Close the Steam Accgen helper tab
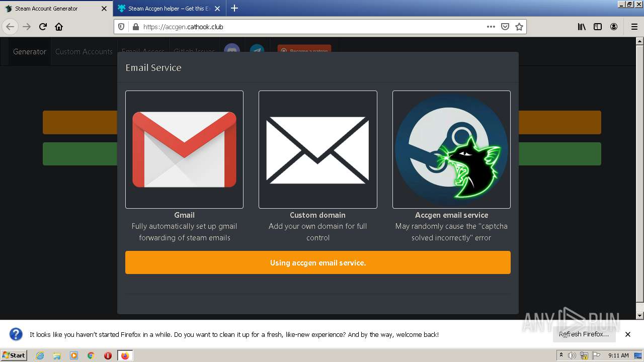Viewport: 644px width, 362px height. pos(217,9)
